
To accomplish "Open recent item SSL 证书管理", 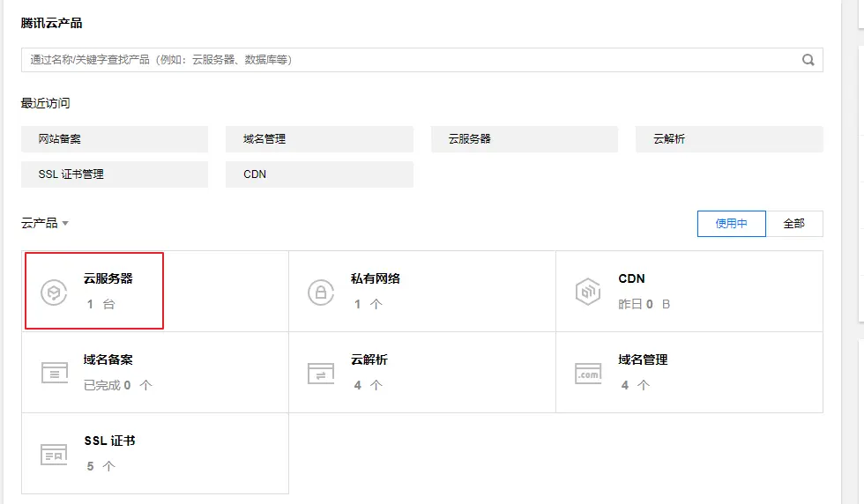I will click(x=115, y=174).
